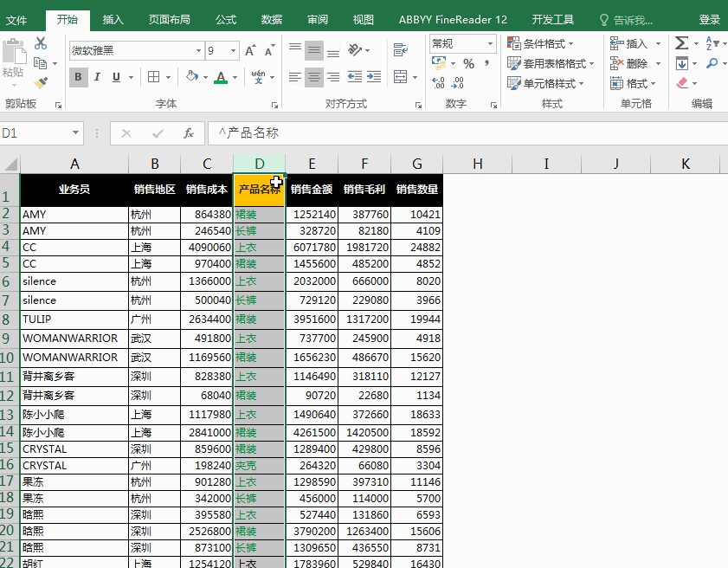The height and width of the screenshot is (568, 728).
Task: Switch to the 数据 tab
Action: tap(272, 20)
